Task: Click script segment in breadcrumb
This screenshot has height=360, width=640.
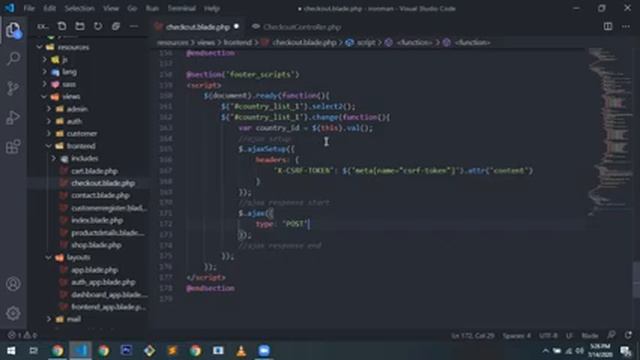Action: (366, 42)
